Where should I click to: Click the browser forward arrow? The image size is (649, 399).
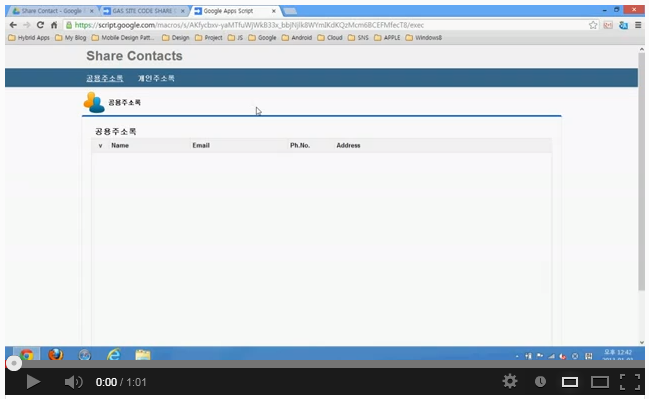click(x=26, y=25)
